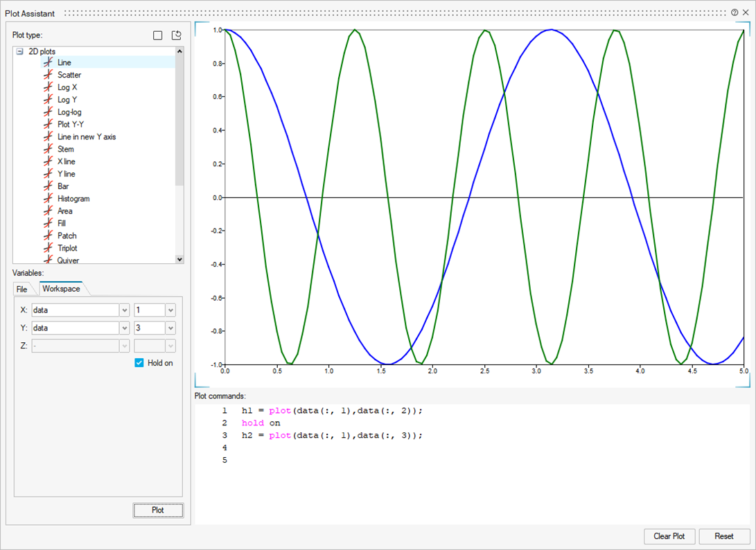Click the refresh icon above plot type list
The width and height of the screenshot is (756, 550).
[176, 35]
